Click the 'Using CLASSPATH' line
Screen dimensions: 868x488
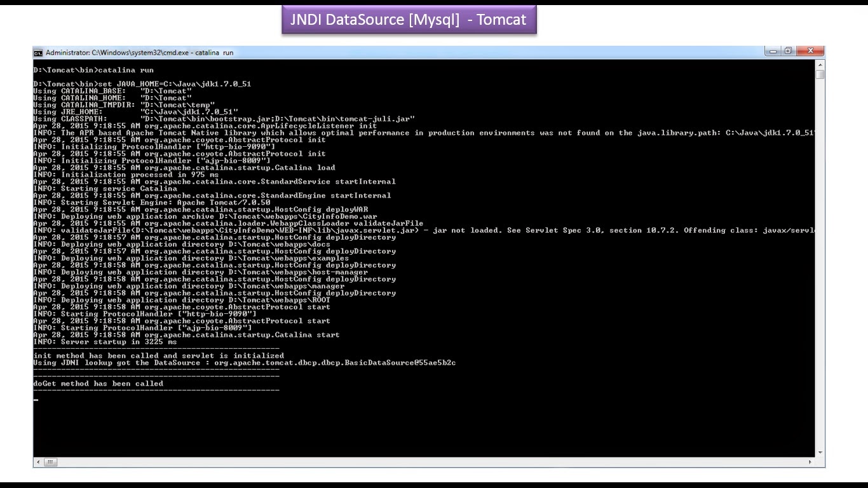click(x=224, y=119)
